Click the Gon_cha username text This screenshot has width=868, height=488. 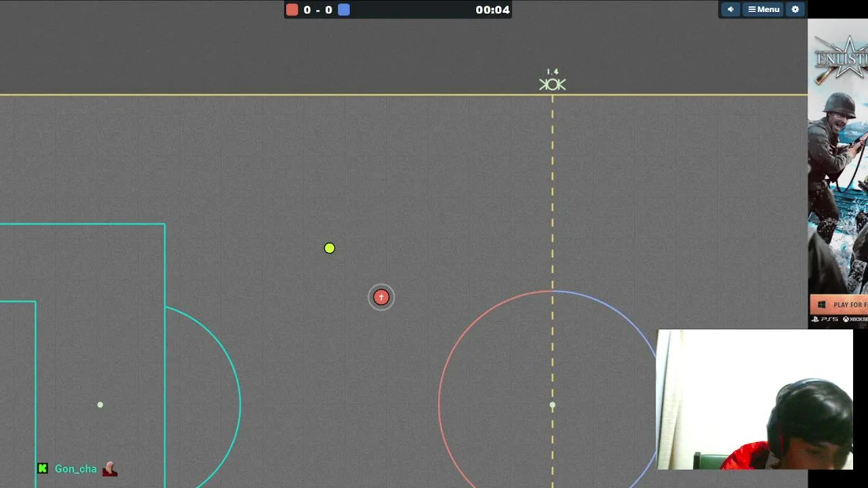[x=76, y=469]
